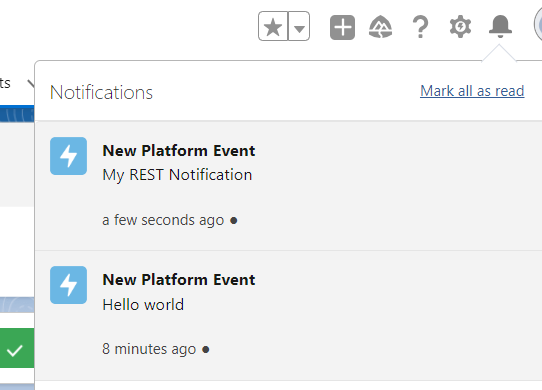542x390 pixels.
Task: Click lightning icon of Hello world notification
Action: [x=68, y=285]
